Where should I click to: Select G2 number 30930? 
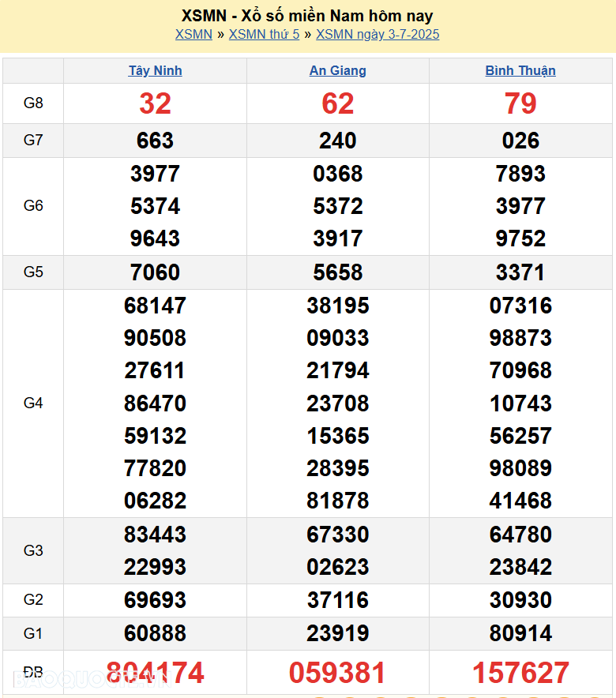(x=520, y=600)
